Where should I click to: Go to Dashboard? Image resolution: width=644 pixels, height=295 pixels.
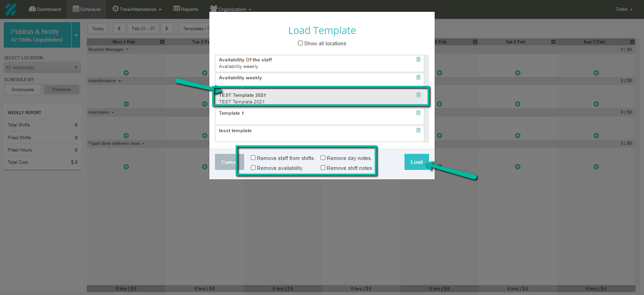click(x=45, y=9)
